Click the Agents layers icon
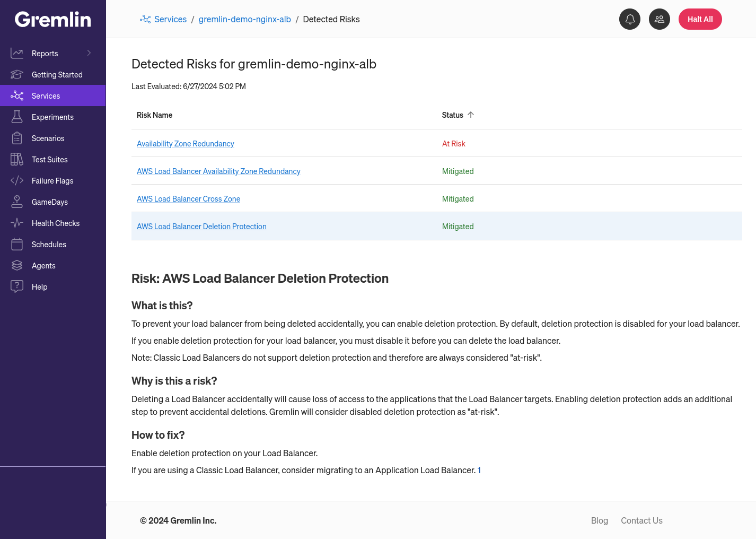 (x=17, y=265)
